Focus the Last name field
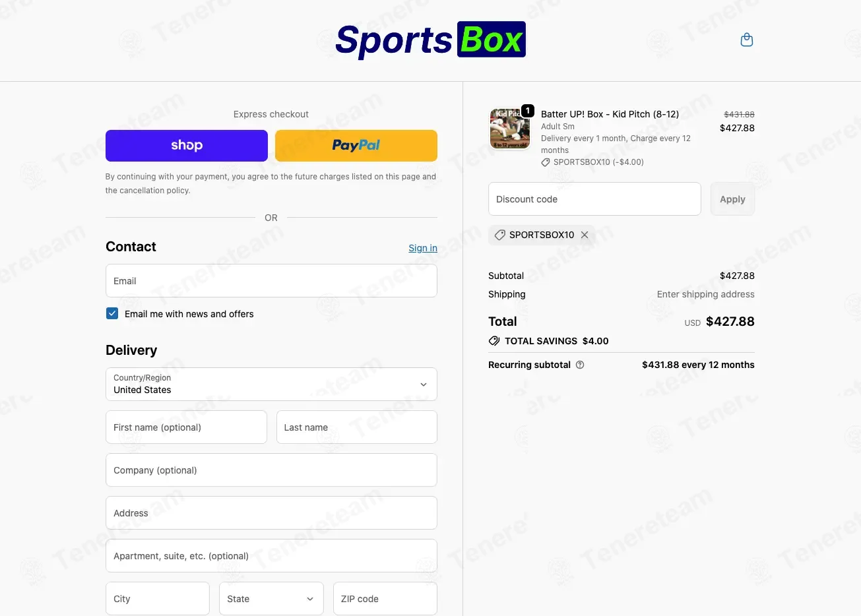This screenshot has width=861, height=616. (x=357, y=427)
